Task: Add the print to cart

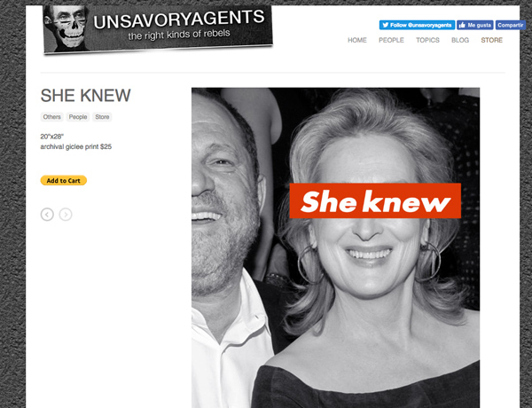Action: (x=64, y=180)
